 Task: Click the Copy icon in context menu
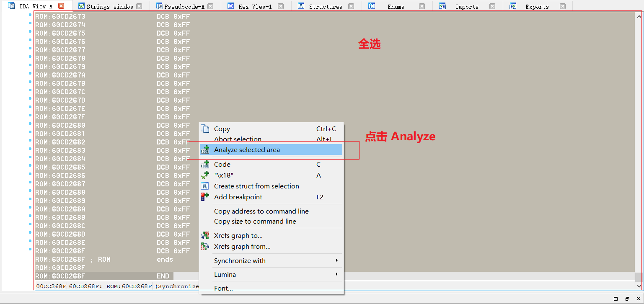[x=205, y=129]
